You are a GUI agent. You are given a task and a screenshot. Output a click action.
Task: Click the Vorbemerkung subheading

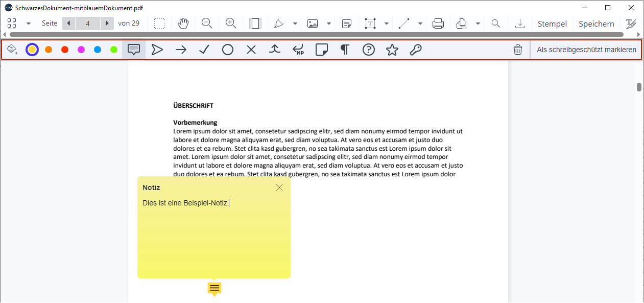(x=195, y=123)
